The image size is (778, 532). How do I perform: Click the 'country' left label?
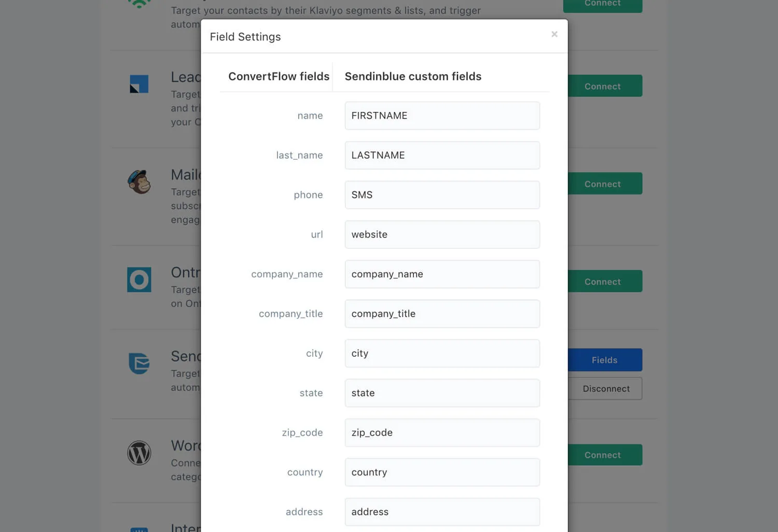tap(305, 472)
